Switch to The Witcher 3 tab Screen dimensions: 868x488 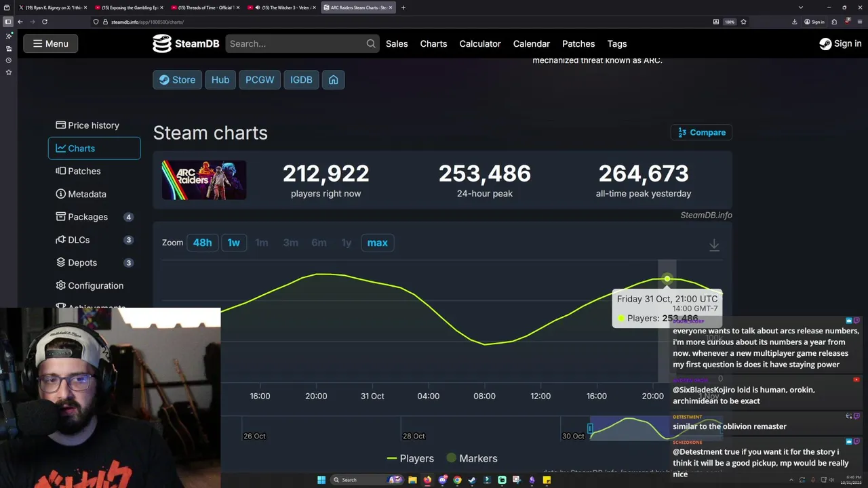click(x=283, y=7)
